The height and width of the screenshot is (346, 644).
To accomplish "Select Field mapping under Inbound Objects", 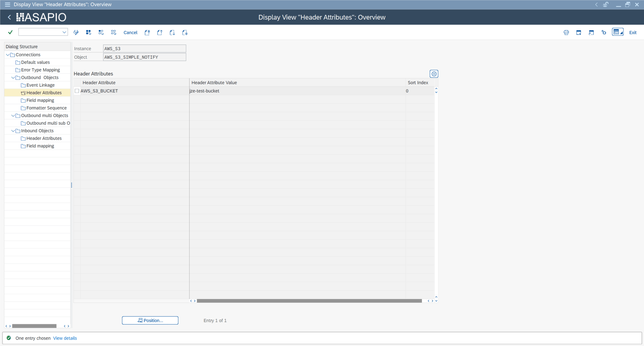I will (40, 146).
